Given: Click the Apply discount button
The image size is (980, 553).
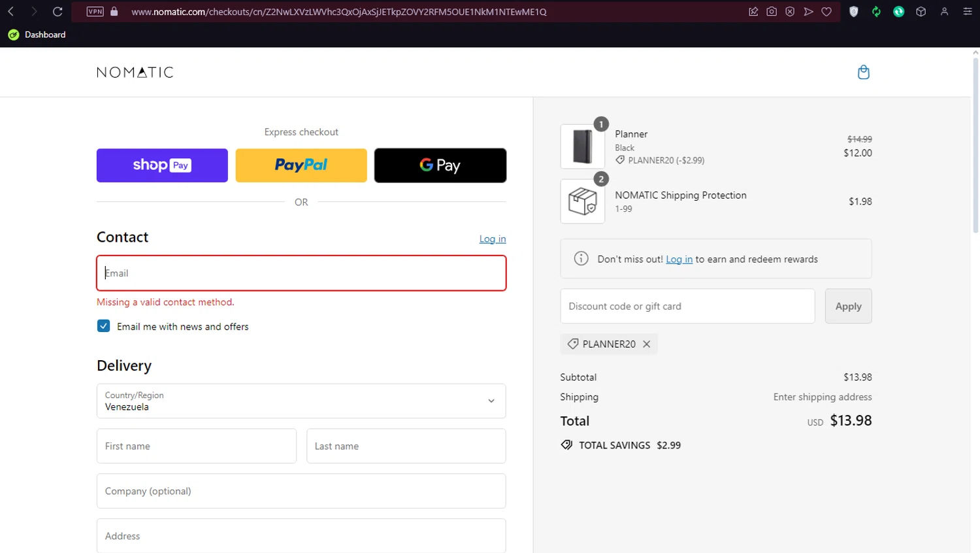Looking at the screenshot, I should (x=848, y=306).
